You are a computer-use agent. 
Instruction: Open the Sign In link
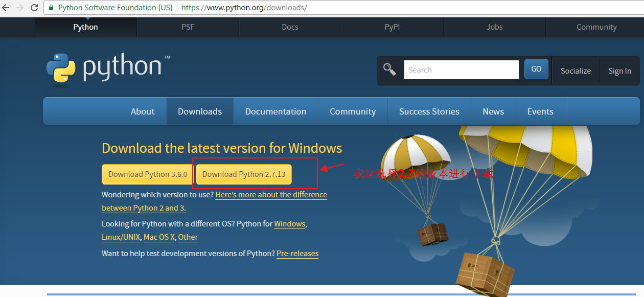(x=619, y=71)
